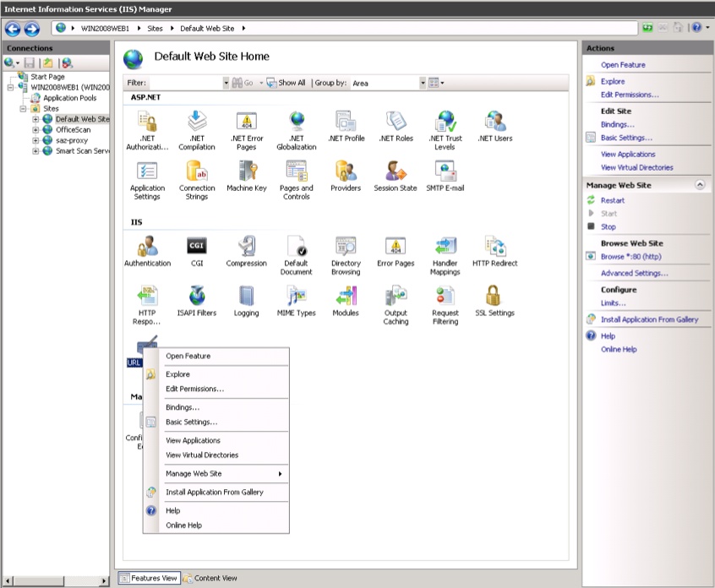This screenshot has height=588, width=715.
Task: Collapse the Sites tree node
Action: pyautogui.click(x=23, y=109)
